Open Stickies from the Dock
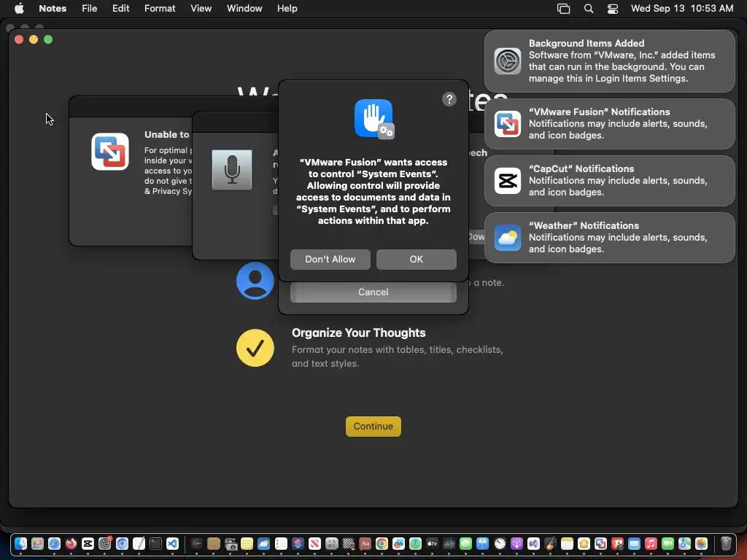This screenshot has width=747, height=560. tap(247, 543)
